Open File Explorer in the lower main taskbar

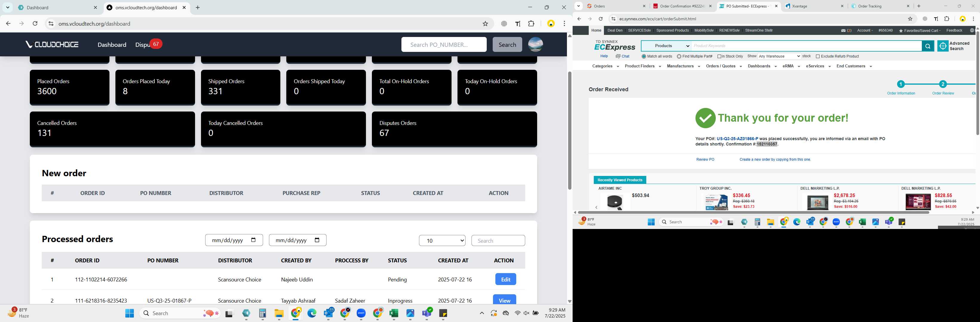[x=279, y=313]
